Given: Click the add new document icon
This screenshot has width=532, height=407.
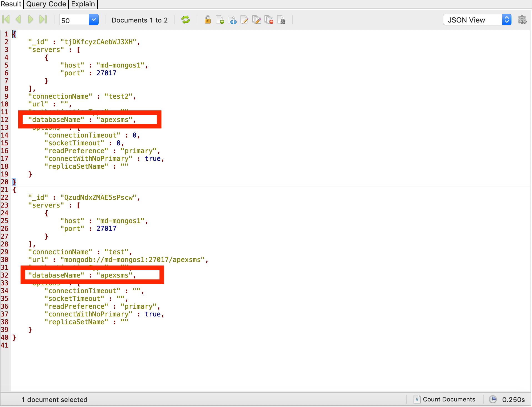Looking at the screenshot, I should coord(220,20).
